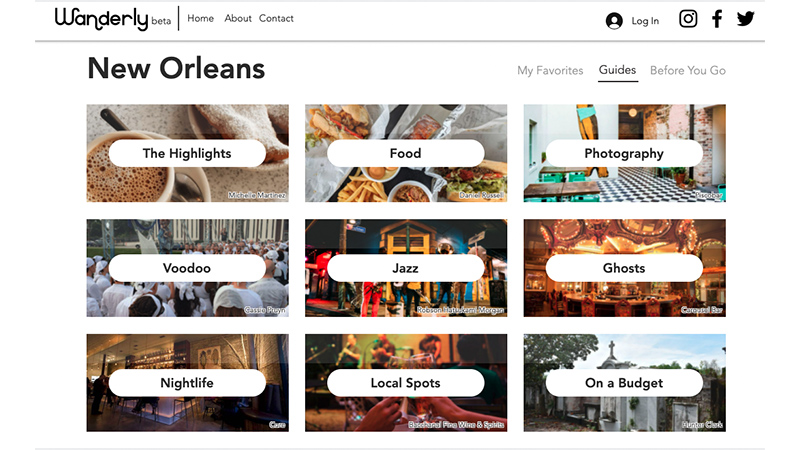Viewport: 800px width, 450px height.
Task: Switch to My Favorites tab
Action: [x=550, y=70]
